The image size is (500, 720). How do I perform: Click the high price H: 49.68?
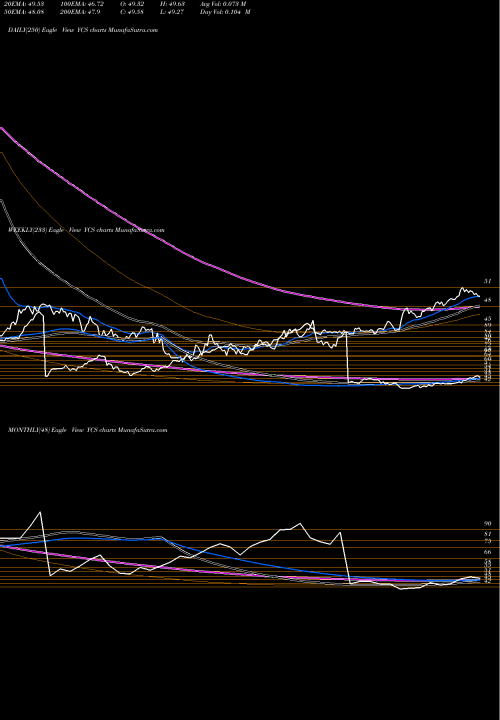(172, 4)
